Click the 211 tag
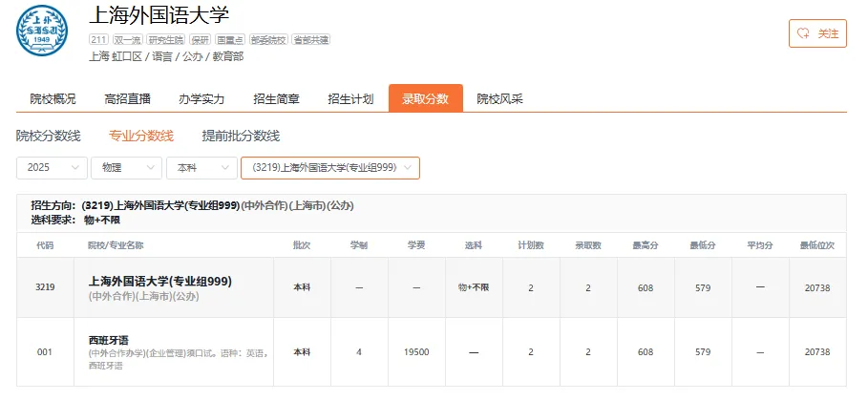868x401 pixels. 98,40
